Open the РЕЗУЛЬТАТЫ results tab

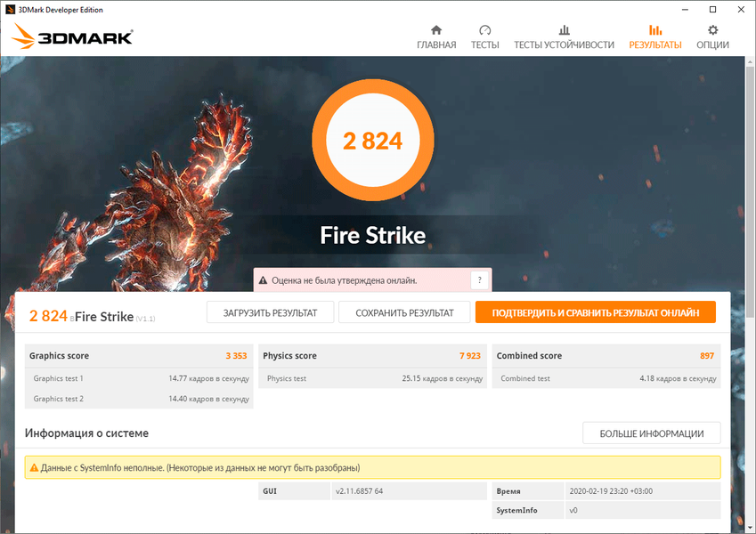pos(655,37)
